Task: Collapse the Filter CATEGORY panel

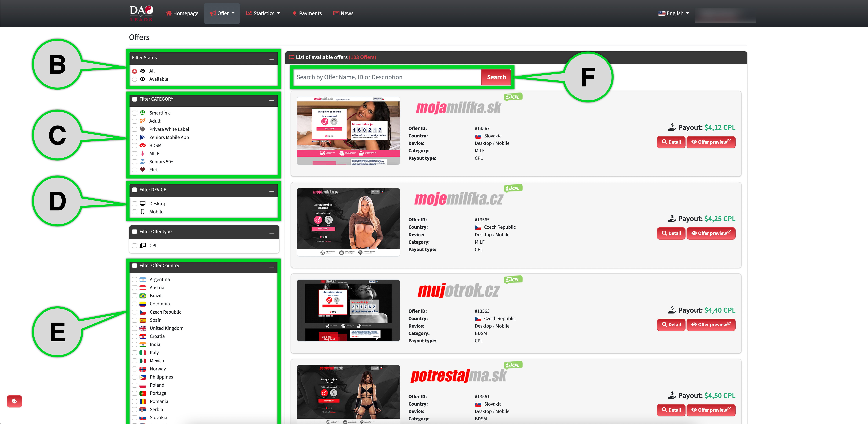Action: [272, 100]
